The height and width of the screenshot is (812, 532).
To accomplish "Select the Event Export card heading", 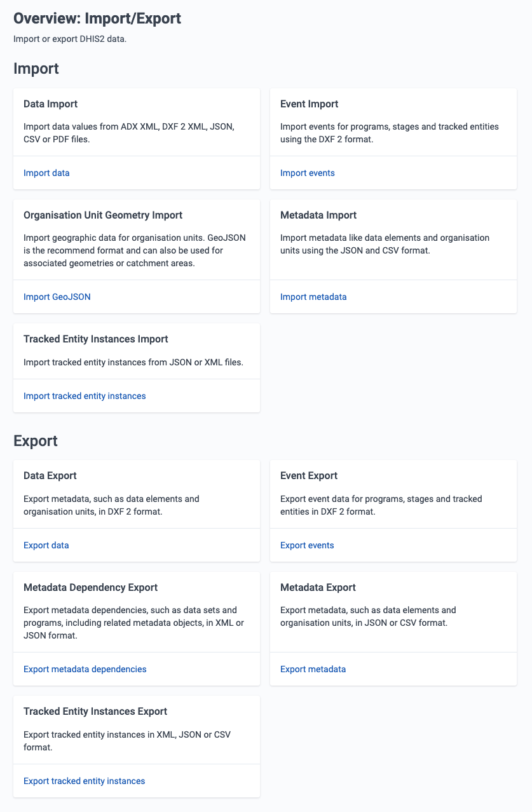I will point(309,475).
